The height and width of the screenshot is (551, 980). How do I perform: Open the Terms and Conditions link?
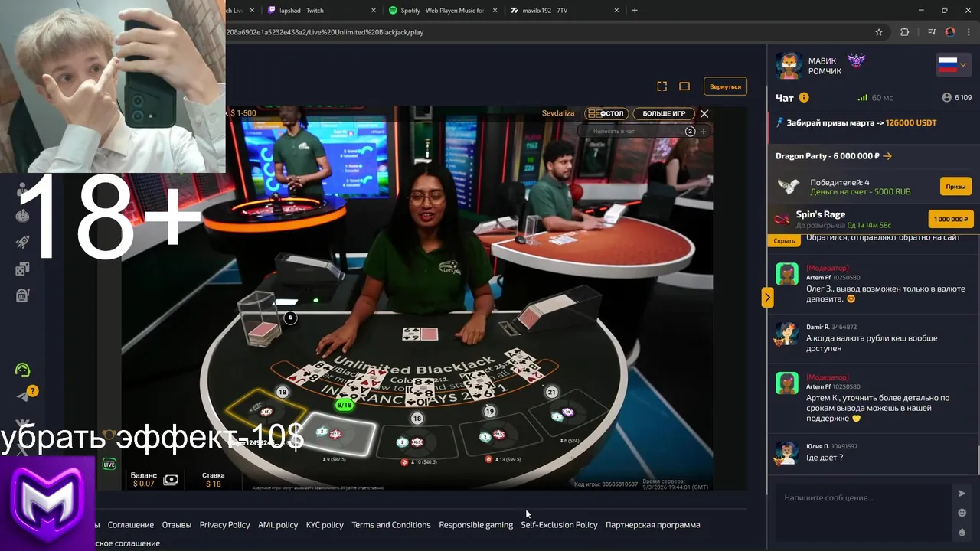point(391,525)
